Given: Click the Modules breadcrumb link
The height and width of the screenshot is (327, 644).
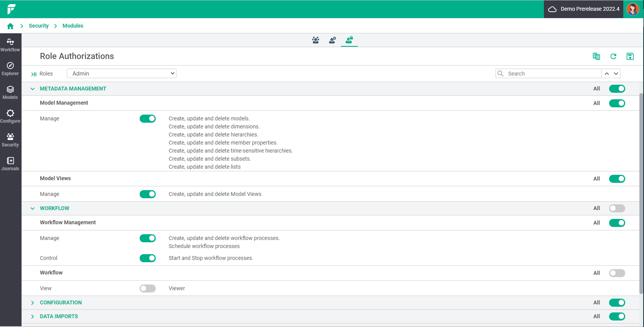Looking at the screenshot, I should (73, 26).
